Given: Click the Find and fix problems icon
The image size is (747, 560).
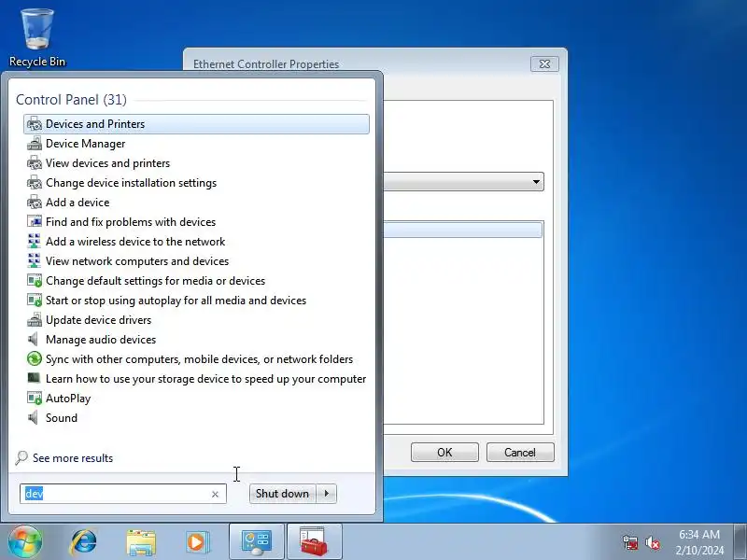Looking at the screenshot, I should (35, 222).
